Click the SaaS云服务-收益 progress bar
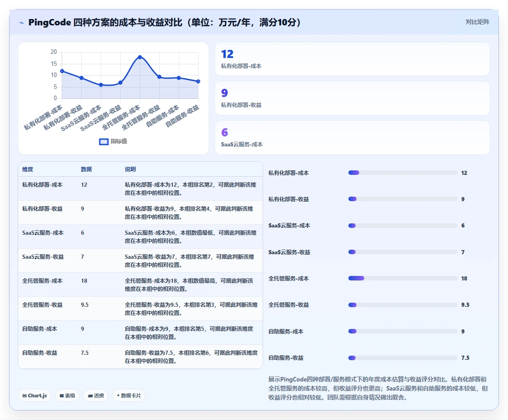 (x=403, y=252)
